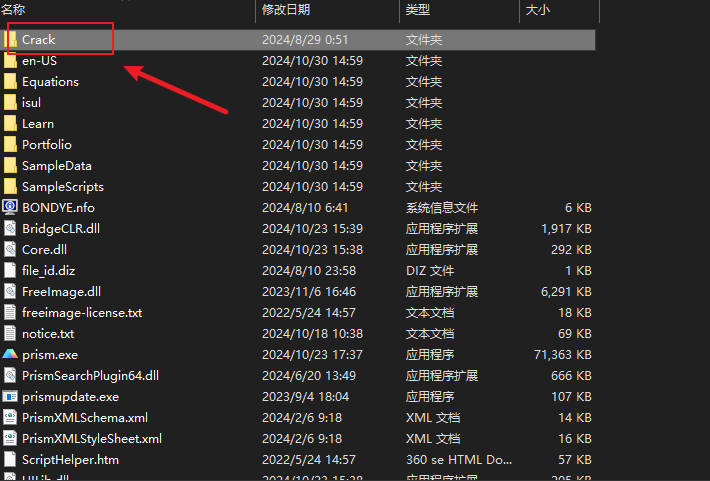Screen dimensions: 710x481
Task: Sort by the 大小 column header
Action: pyautogui.click(x=536, y=9)
